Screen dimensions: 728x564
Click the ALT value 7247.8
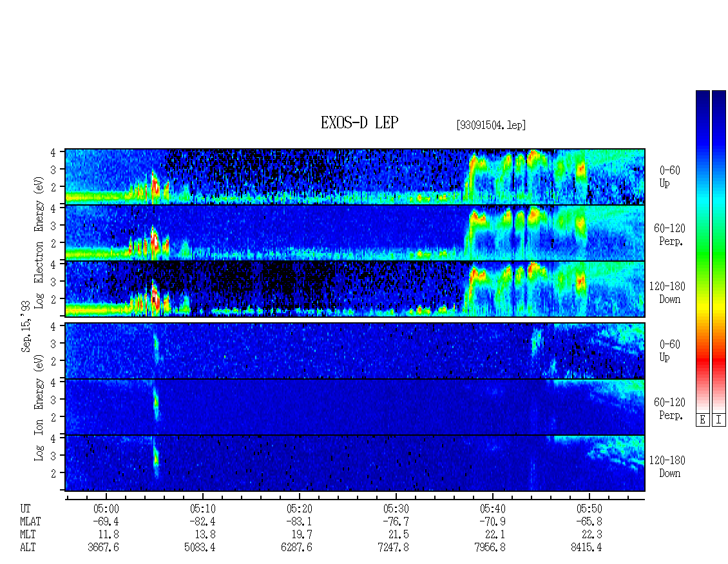coord(393,548)
